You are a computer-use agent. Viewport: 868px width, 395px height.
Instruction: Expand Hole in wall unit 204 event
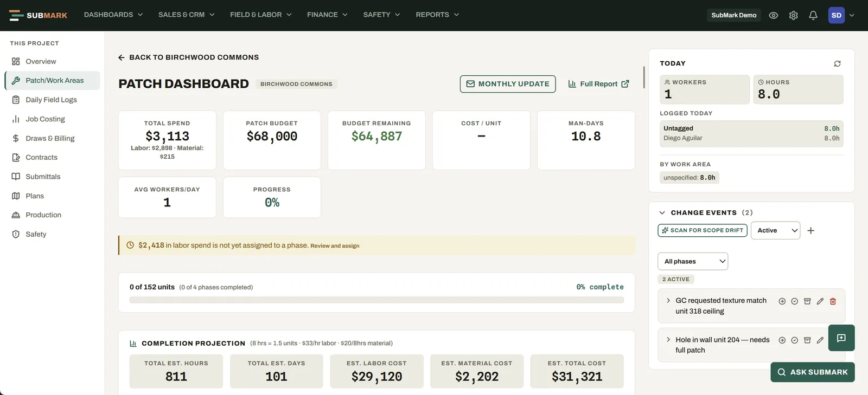pyautogui.click(x=668, y=340)
